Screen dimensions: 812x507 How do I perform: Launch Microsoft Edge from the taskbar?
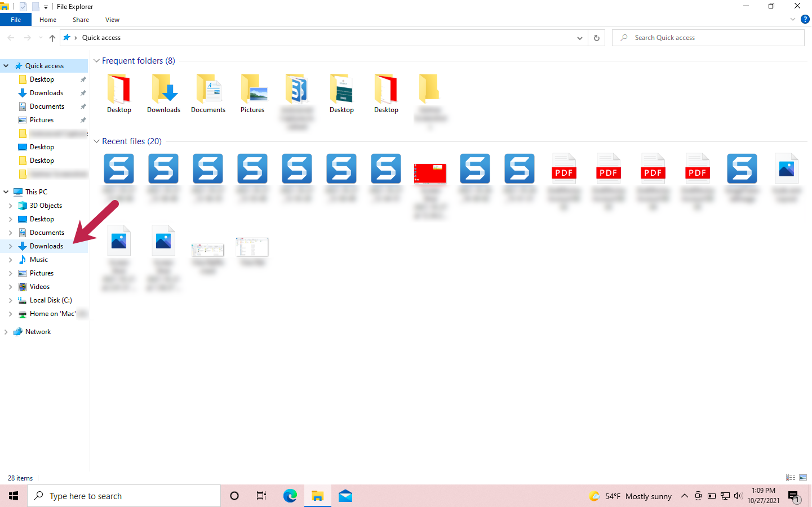290,496
